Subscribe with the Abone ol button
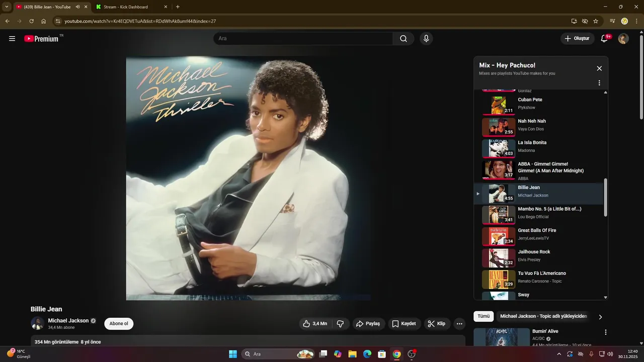 [119, 324]
